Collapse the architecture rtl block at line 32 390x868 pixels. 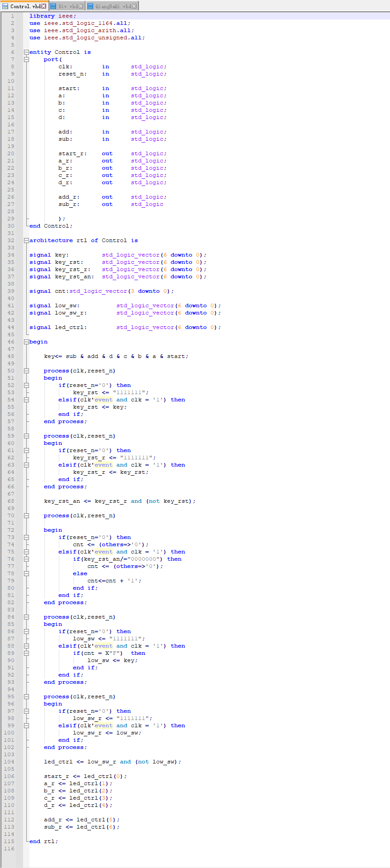(x=26, y=240)
